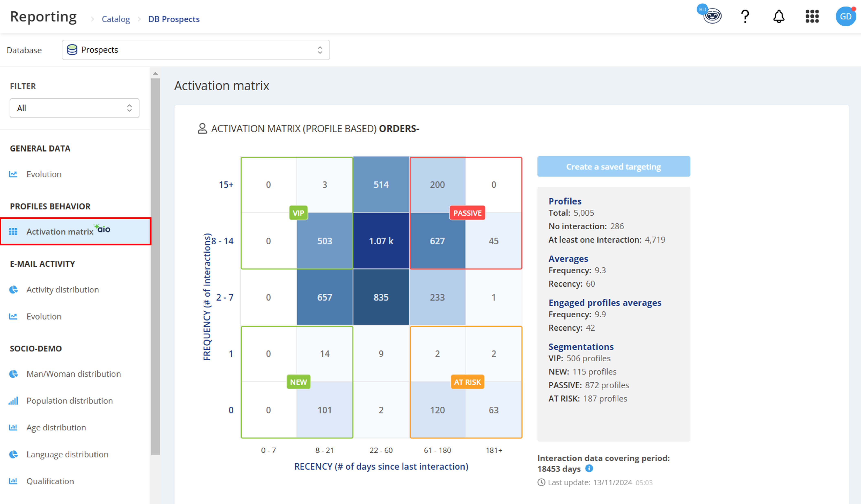Click the aio badge on Activation matrix
This screenshot has width=861, height=504.
click(102, 229)
